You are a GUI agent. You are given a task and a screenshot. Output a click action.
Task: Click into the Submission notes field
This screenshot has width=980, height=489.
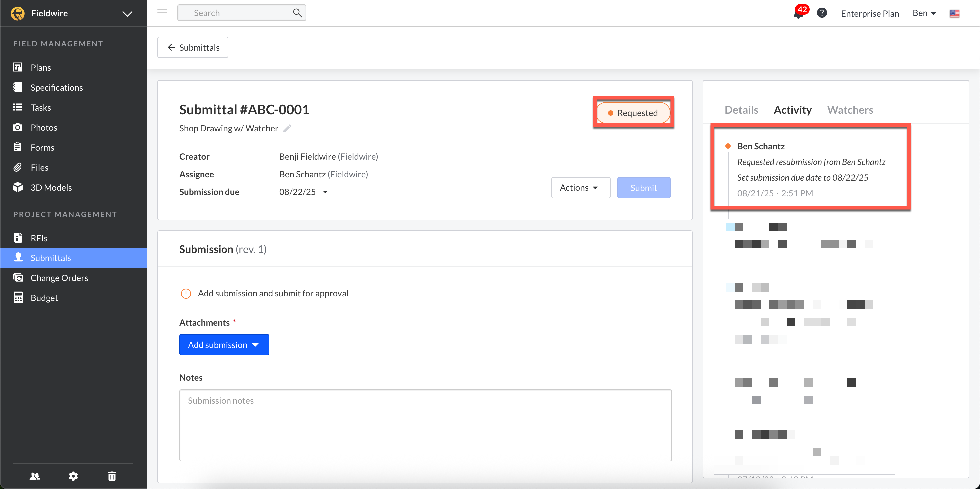[x=425, y=425]
